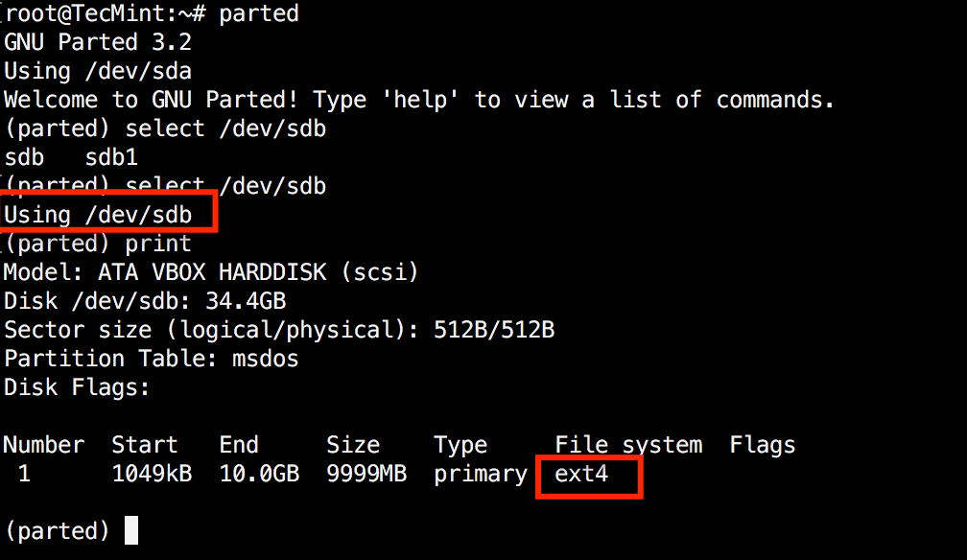
Task: Click the red-boxed 'Using /dev/sdb' text
Action: tap(98, 215)
